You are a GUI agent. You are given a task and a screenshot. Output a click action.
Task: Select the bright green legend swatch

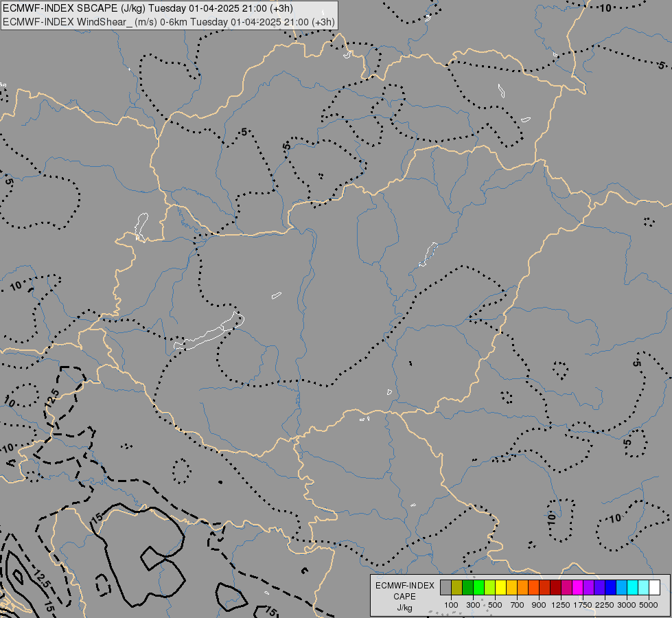point(479,588)
